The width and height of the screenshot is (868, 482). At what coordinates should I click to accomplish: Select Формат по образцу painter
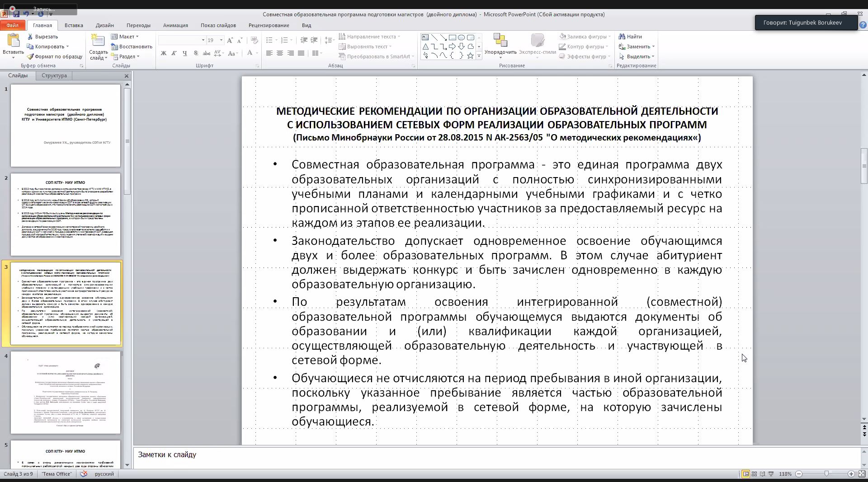pos(55,56)
